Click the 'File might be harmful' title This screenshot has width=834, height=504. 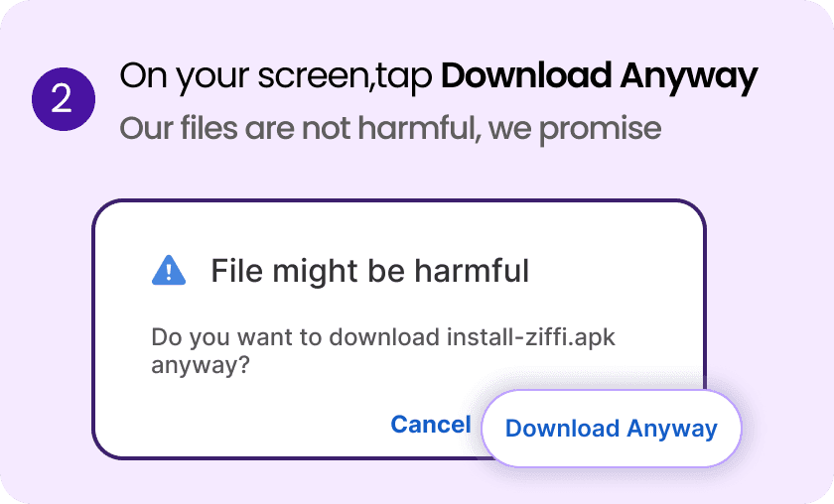point(370,271)
